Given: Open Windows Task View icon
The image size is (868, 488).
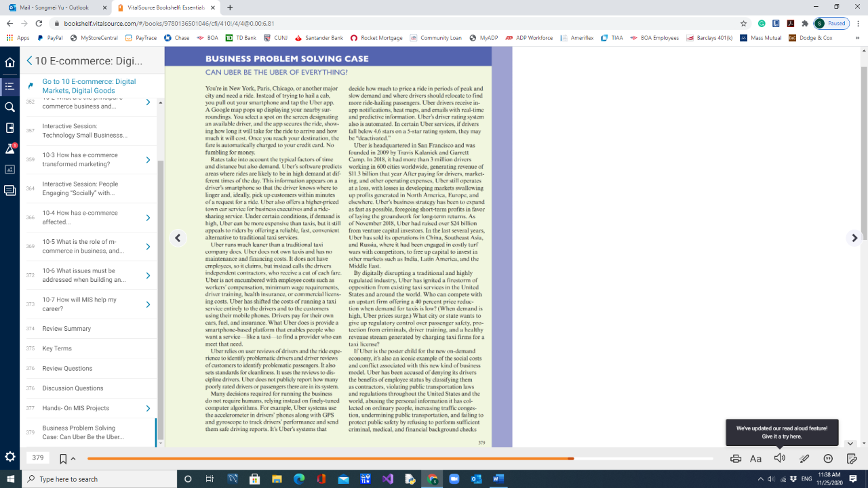Looking at the screenshot, I should click(x=210, y=479).
